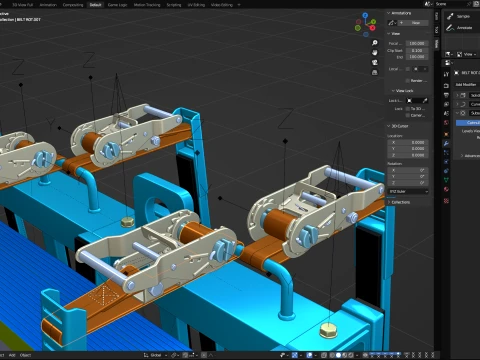Screen dimensions: 480x360
Task: Open the Add menu in viewport header
Action: (12, 355)
